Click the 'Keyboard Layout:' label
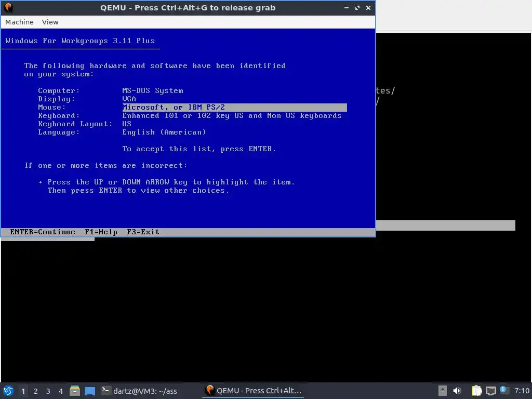532x399 pixels. point(75,124)
